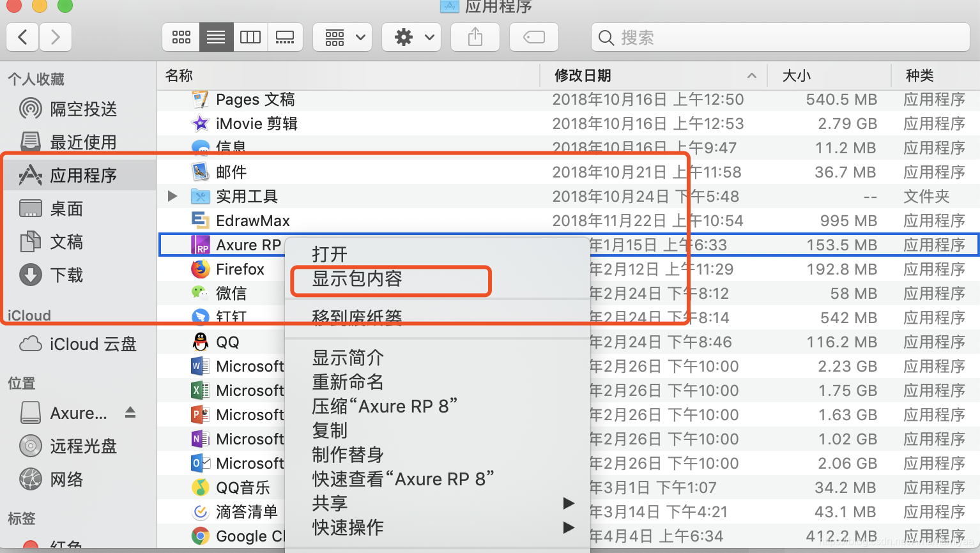Switch to list view
Image resolution: width=980 pixels, height=553 pixels.
[x=216, y=38]
